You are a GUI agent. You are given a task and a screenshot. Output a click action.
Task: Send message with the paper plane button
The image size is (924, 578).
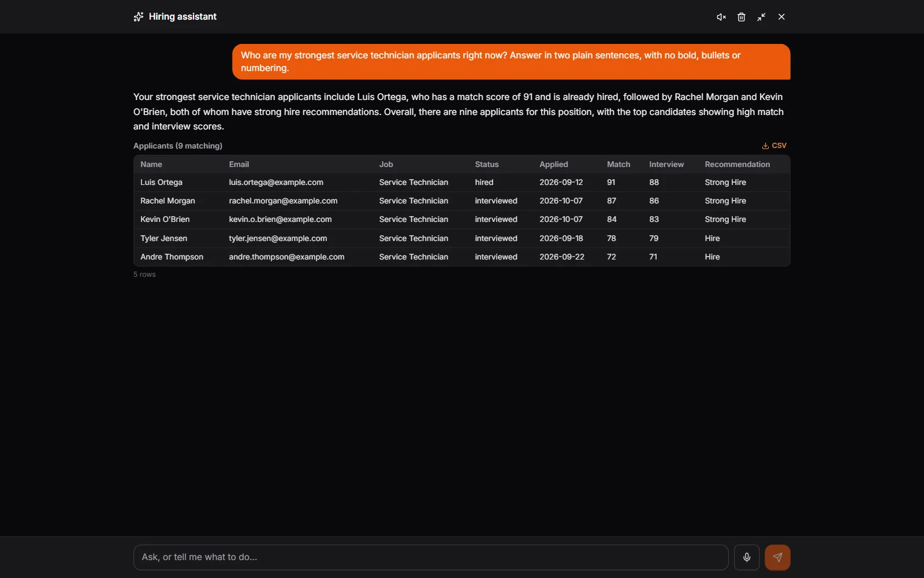tap(777, 557)
